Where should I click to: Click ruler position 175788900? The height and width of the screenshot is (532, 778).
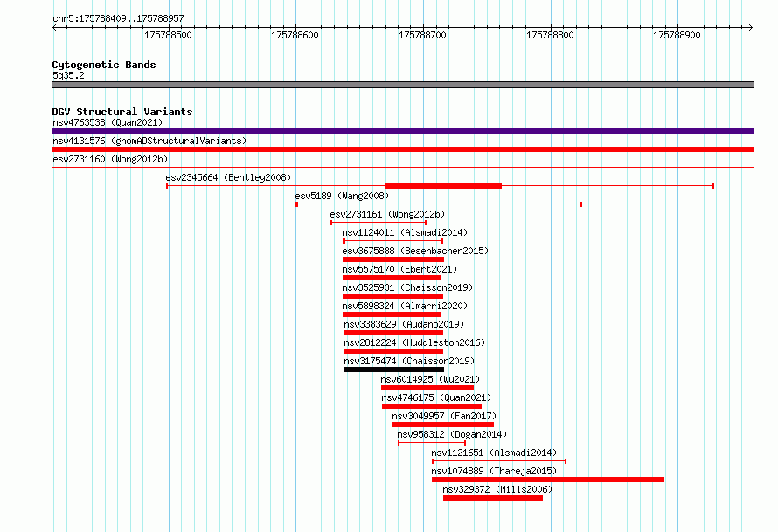click(677, 35)
